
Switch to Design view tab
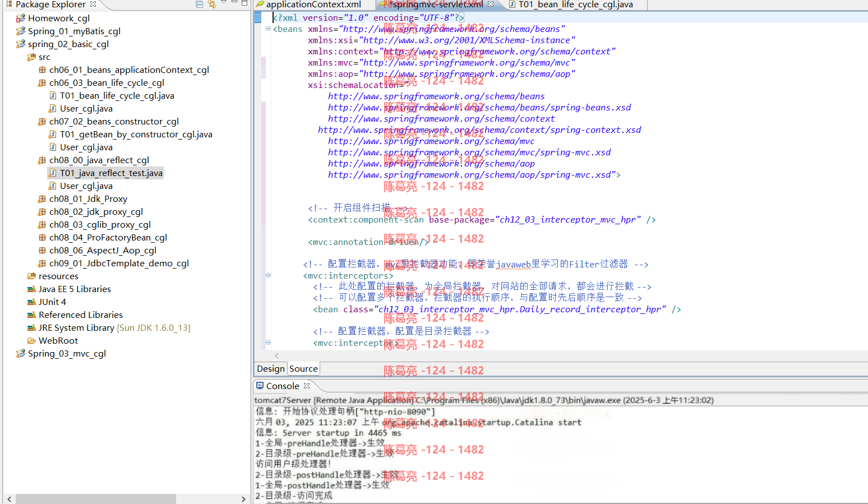pos(271,368)
